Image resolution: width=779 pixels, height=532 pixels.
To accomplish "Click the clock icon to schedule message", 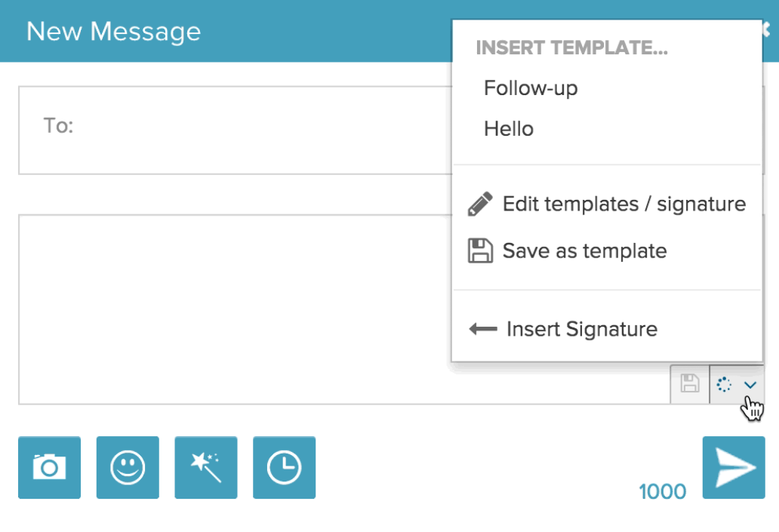I will pyautogui.click(x=284, y=467).
